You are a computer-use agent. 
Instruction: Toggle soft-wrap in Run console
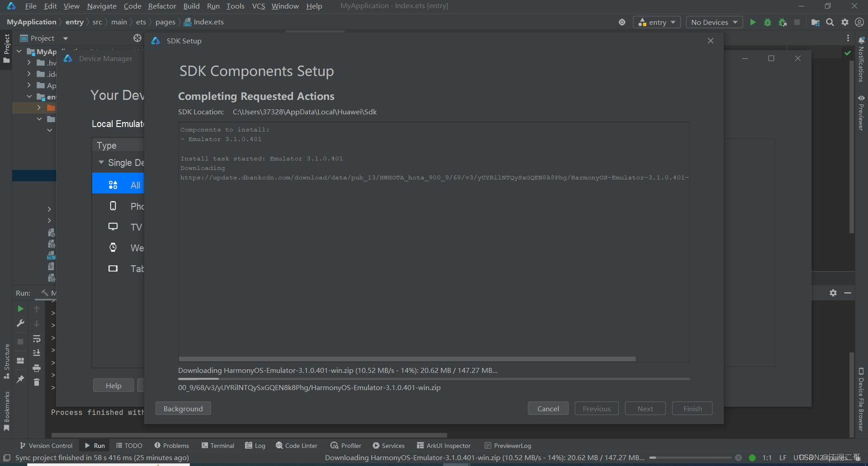tap(37, 339)
